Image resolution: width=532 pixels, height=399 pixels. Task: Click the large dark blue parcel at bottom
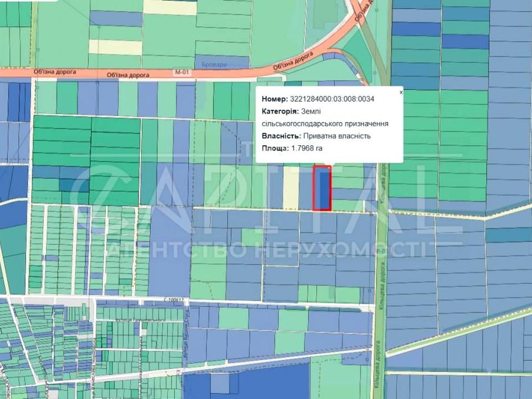266,383
